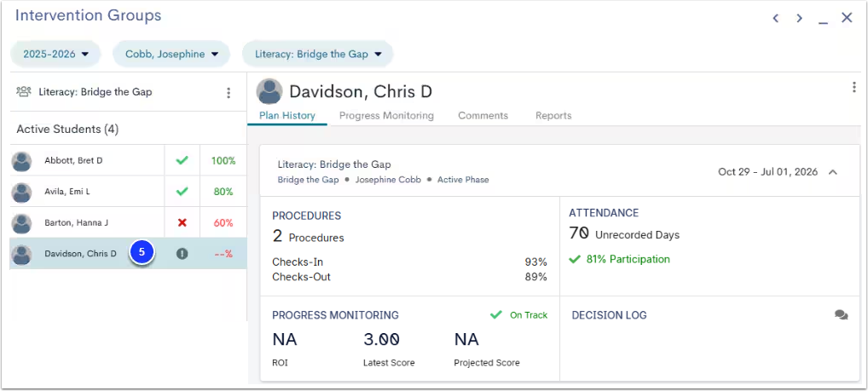Switch to the Progress Monitoring tab

pos(386,116)
